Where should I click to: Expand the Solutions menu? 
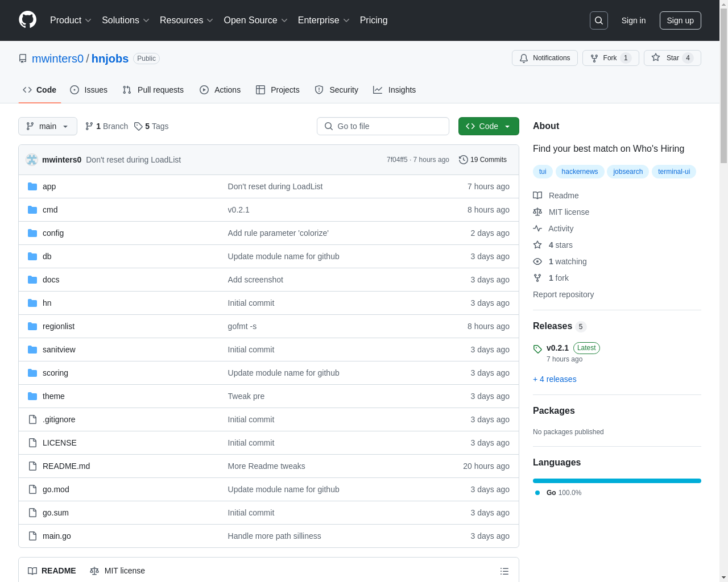point(126,20)
